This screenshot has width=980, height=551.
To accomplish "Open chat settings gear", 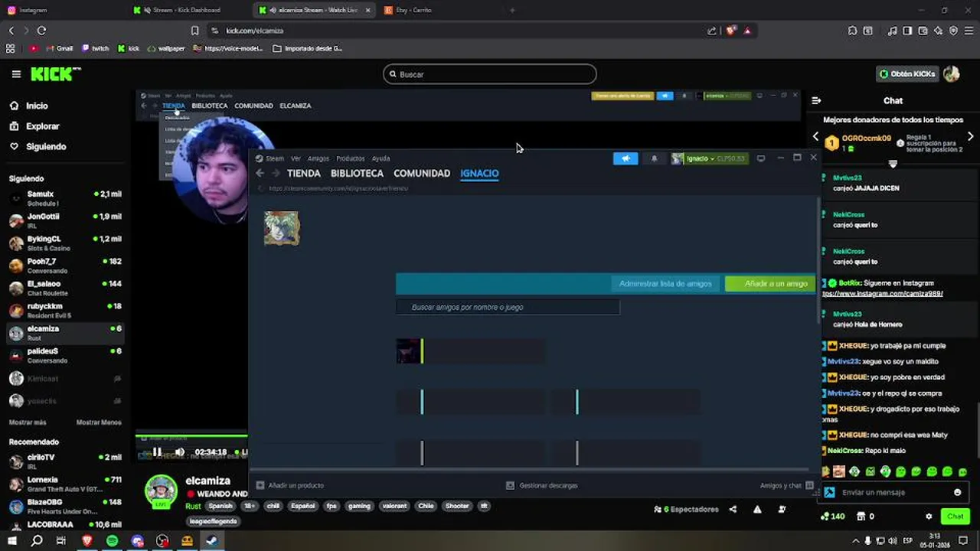I will 929,517.
